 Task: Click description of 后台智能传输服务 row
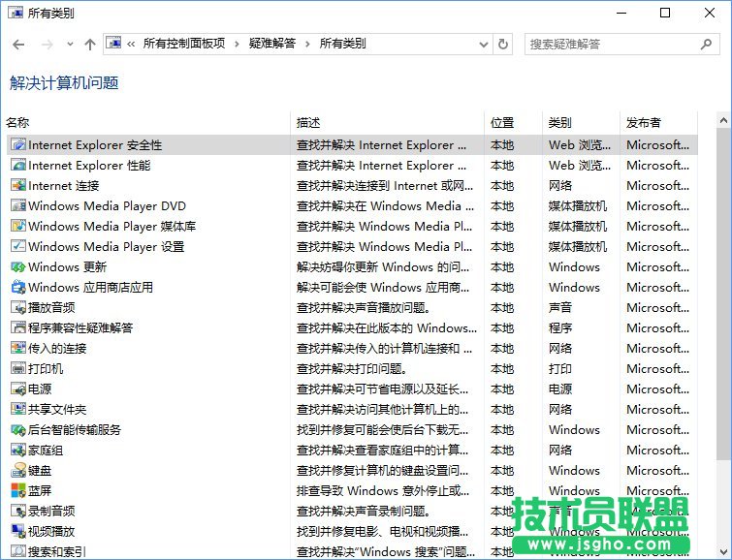pyautogui.click(x=382, y=430)
